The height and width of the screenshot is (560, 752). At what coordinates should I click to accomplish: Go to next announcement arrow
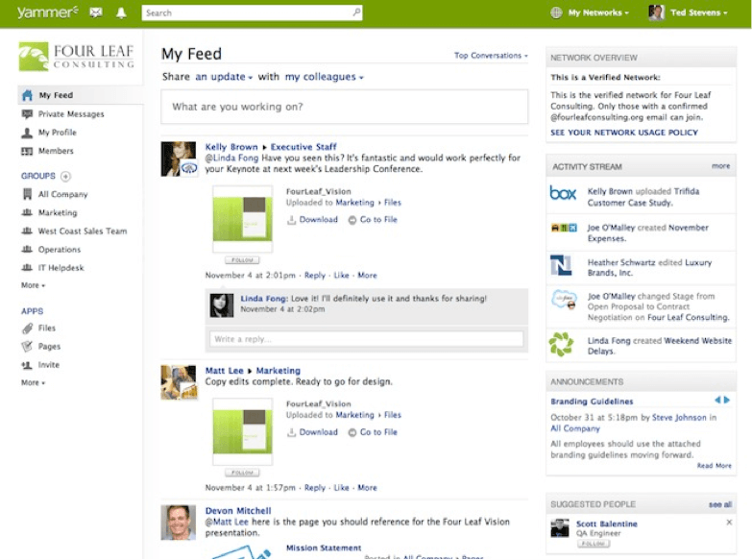click(727, 400)
